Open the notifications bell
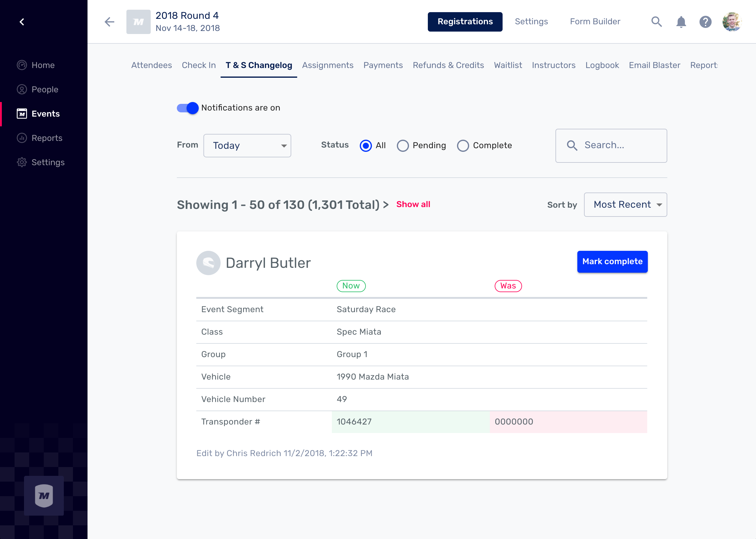The height and width of the screenshot is (539, 756). click(x=681, y=22)
